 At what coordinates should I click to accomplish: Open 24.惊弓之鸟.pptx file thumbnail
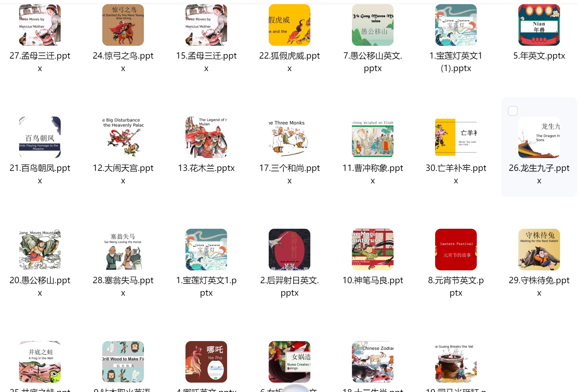pyautogui.click(x=123, y=25)
